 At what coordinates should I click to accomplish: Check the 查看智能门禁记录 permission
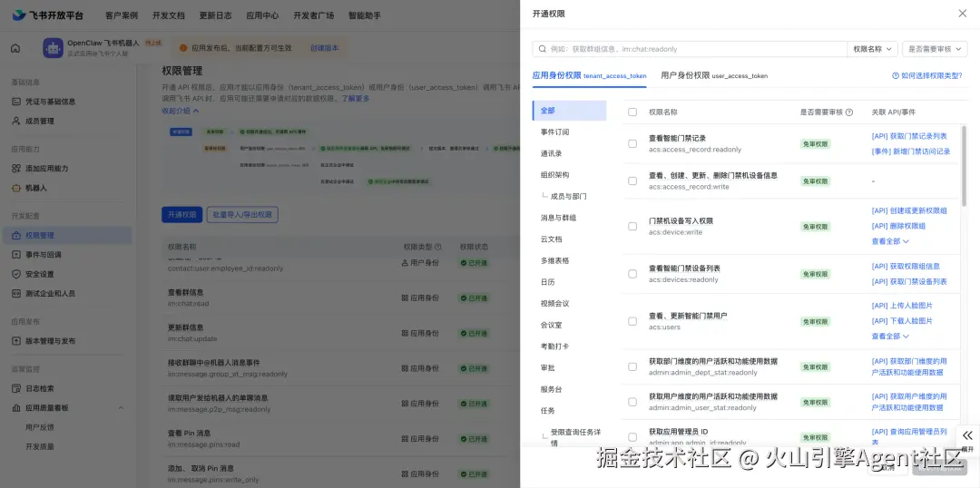click(632, 143)
